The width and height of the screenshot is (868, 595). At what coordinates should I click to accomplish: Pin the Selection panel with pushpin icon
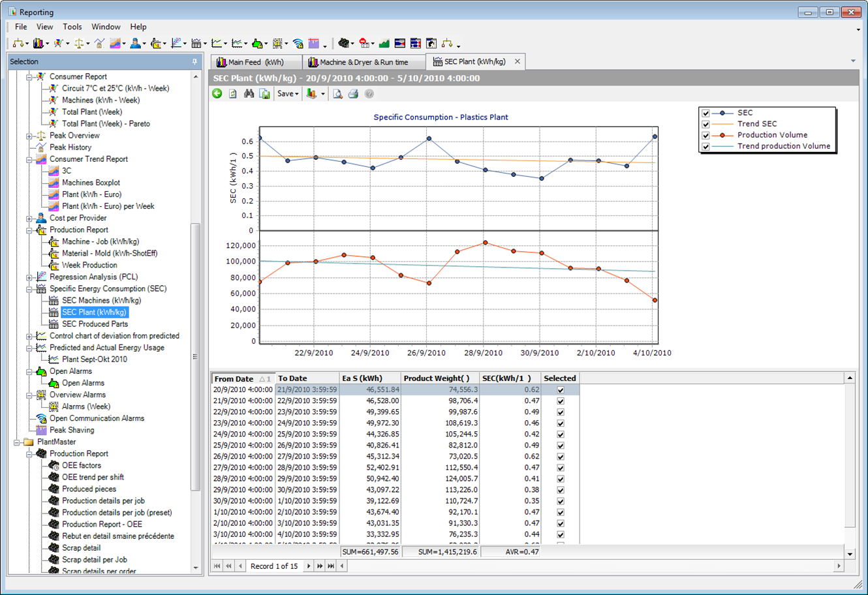[194, 61]
